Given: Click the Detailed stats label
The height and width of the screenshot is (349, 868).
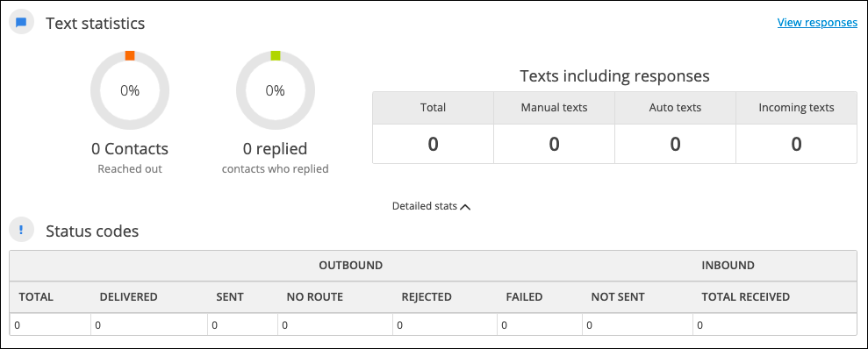Looking at the screenshot, I should tap(425, 206).
